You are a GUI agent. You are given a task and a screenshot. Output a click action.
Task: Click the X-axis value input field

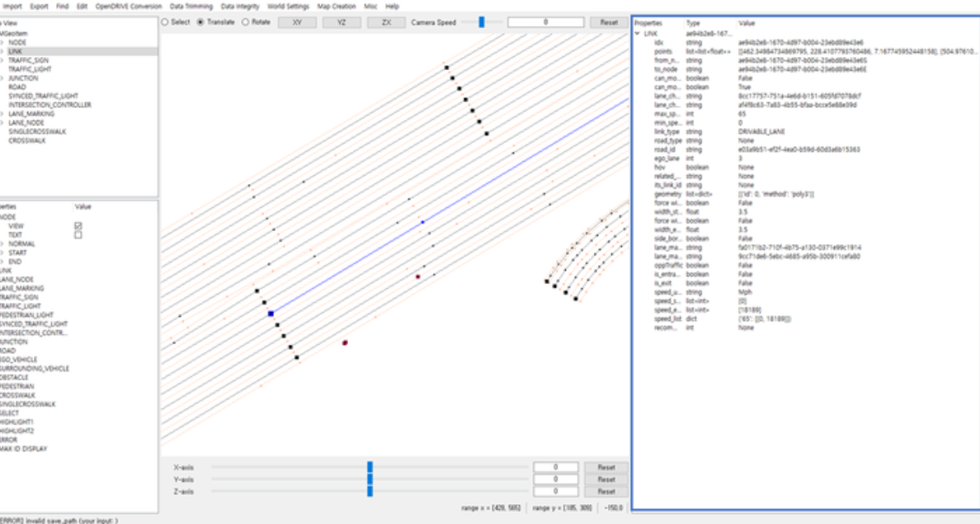(x=554, y=467)
